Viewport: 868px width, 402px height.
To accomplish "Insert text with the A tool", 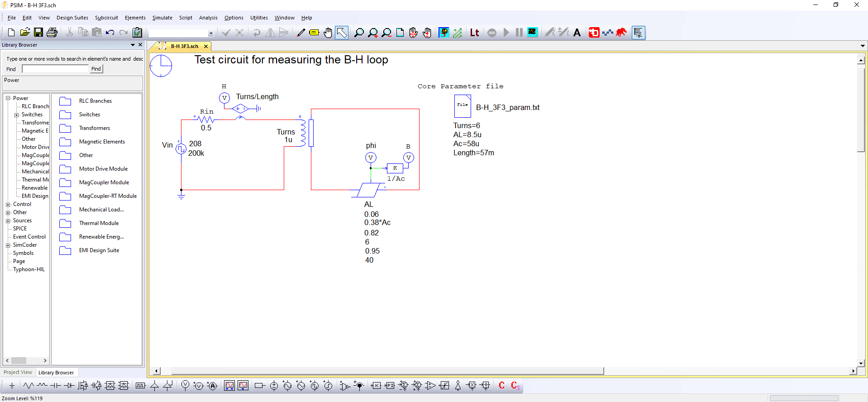I will coord(577,33).
